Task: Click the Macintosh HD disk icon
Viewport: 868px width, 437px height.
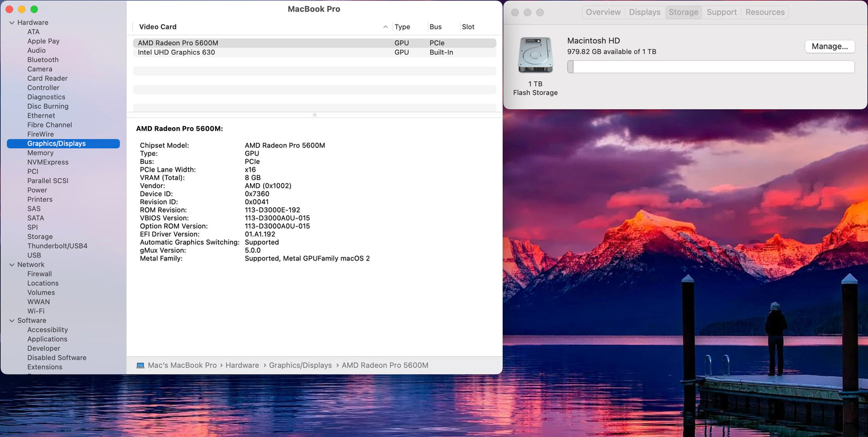Action: pos(535,55)
